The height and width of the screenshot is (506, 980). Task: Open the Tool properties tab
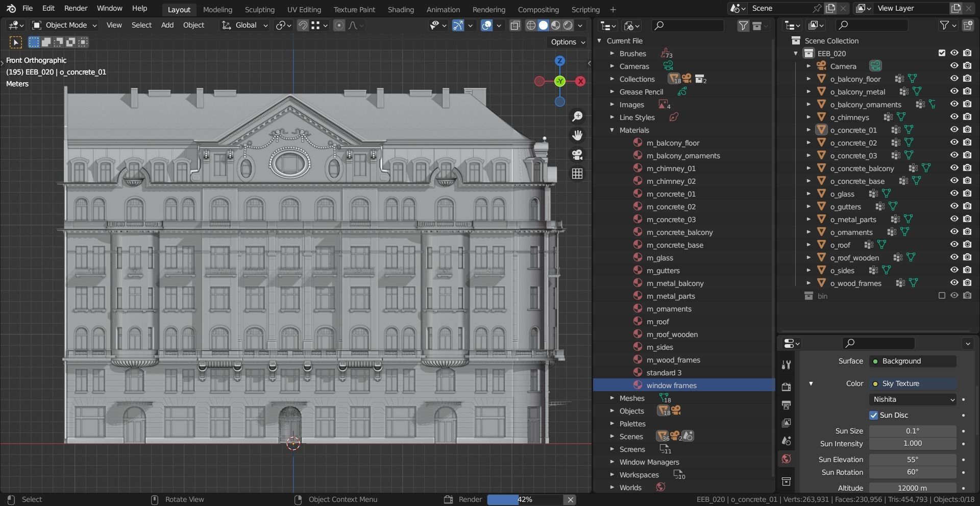pos(786,365)
